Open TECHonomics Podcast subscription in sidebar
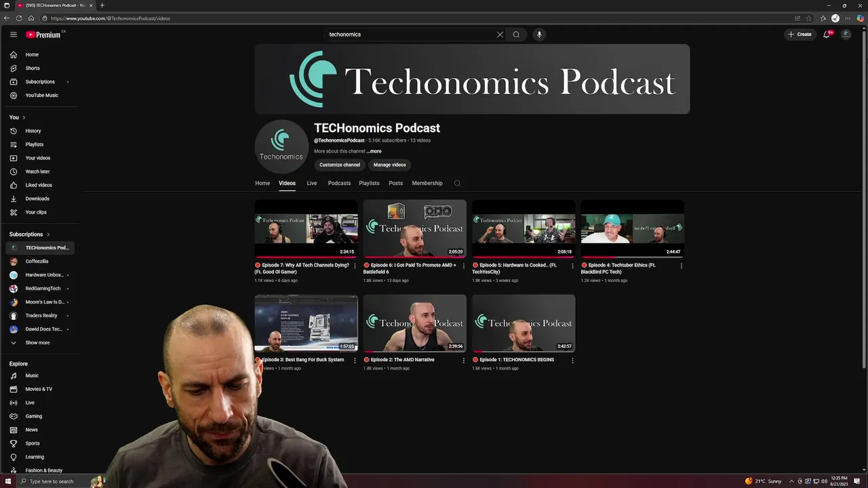This screenshot has width=868, height=488. pos(41,248)
